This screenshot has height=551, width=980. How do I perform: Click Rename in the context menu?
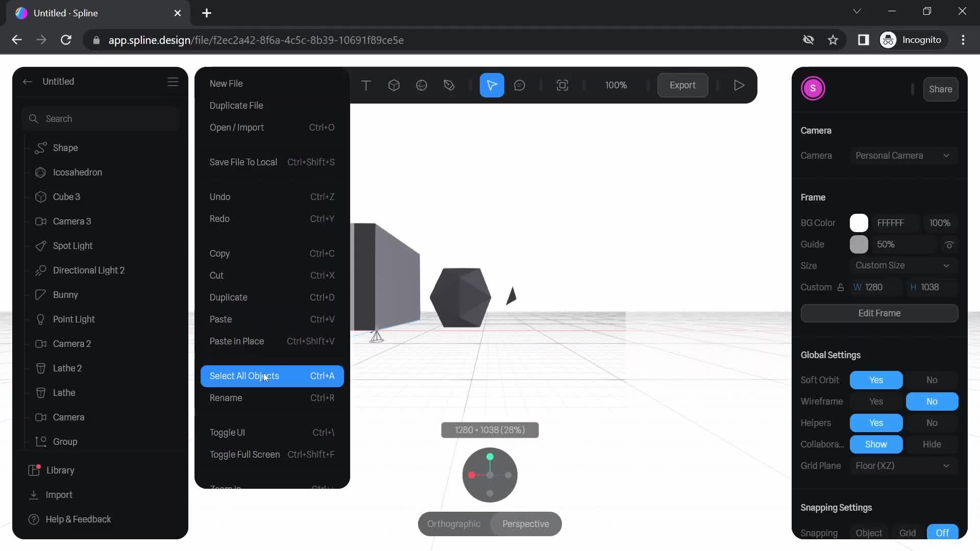226,397
